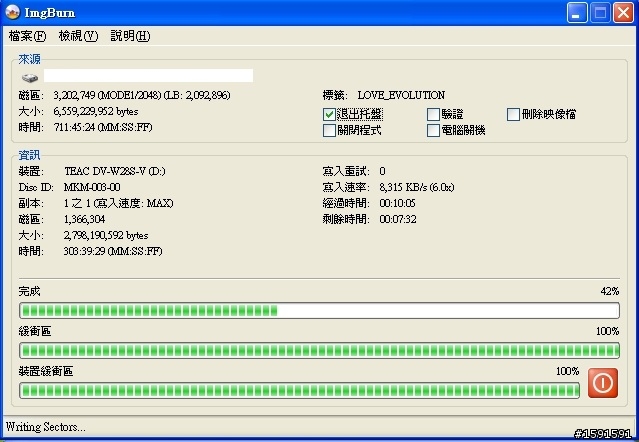Click the source sectors 3,202,749 line
The width and height of the screenshot is (639, 442).
pyautogui.click(x=142, y=95)
